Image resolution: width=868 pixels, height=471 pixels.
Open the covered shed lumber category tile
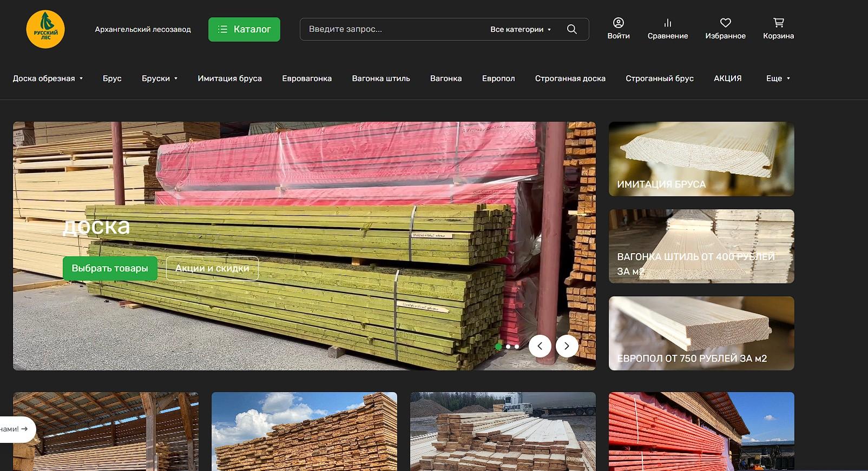(x=106, y=432)
